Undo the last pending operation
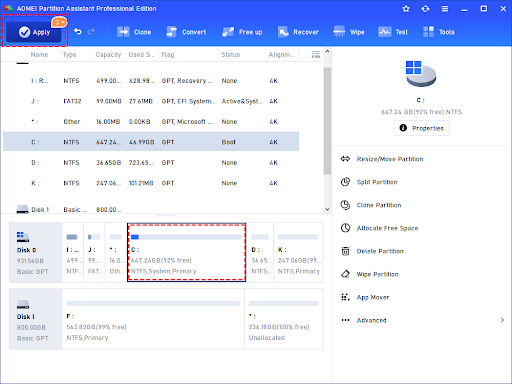The height and width of the screenshot is (384, 512). click(78, 32)
